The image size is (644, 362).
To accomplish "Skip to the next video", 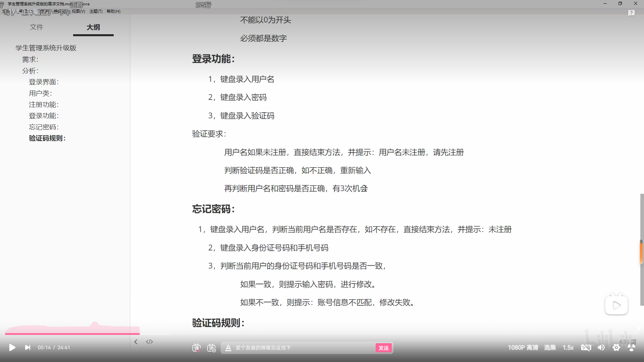I will (x=28, y=348).
